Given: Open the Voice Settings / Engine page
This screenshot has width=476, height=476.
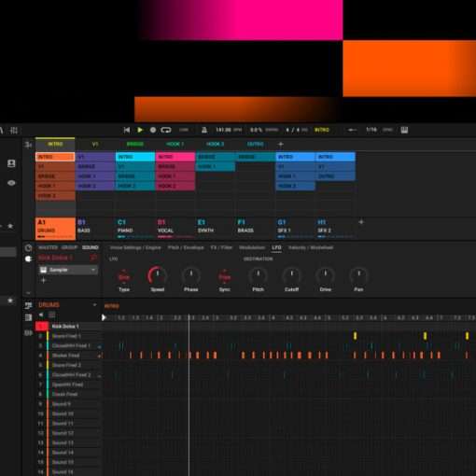Looking at the screenshot, I should (135, 247).
